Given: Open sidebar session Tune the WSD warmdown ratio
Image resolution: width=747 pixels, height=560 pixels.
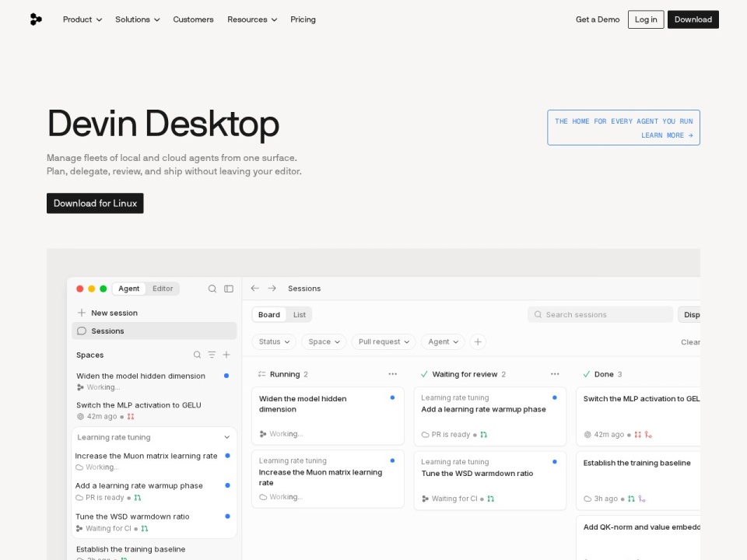Looking at the screenshot, I should [x=154, y=523].
